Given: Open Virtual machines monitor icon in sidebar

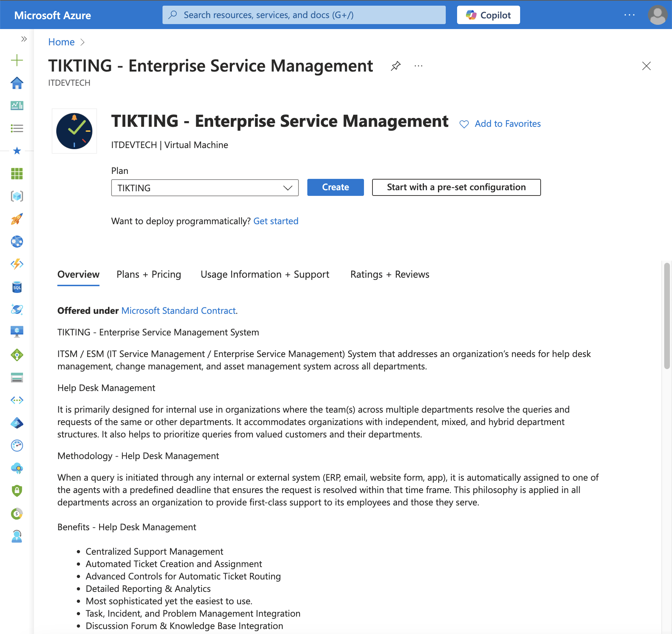Looking at the screenshot, I should (17, 332).
